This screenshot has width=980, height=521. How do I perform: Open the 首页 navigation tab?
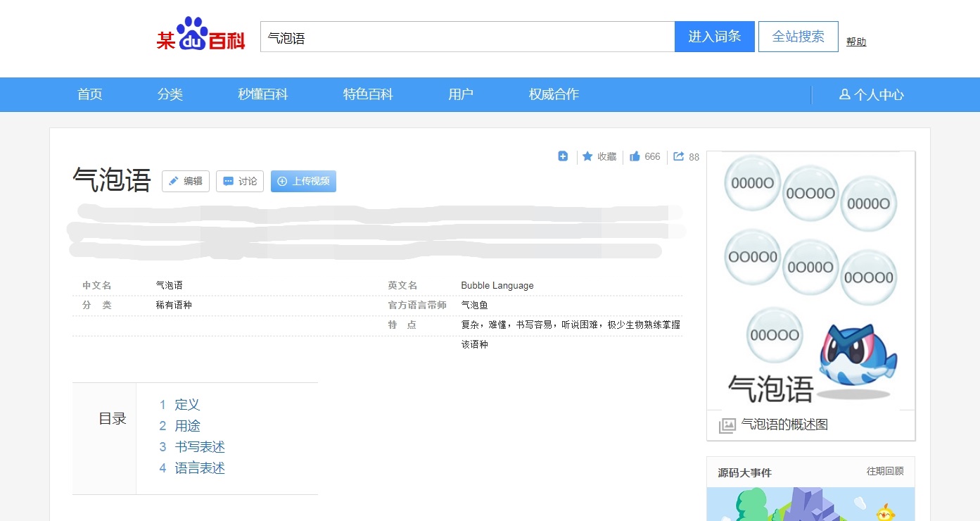coord(90,94)
